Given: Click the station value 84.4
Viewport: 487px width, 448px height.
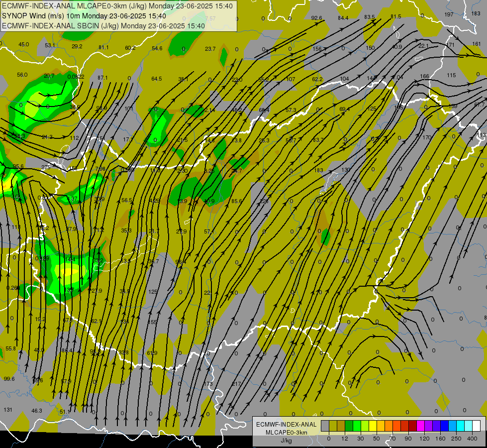Looking at the screenshot, I should 343,18.
